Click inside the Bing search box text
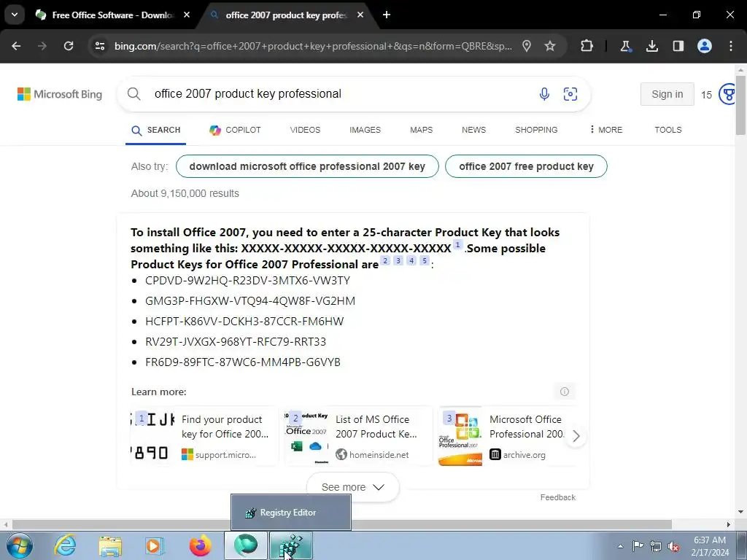This screenshot has width=747, height=560. [x=248, y=94]
